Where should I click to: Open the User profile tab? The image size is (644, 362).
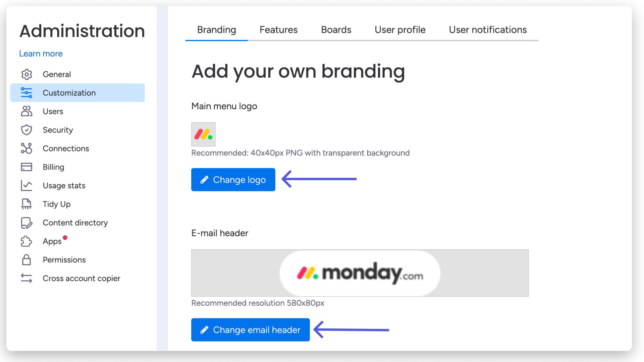pyautogui.click(x=400, y=30)
